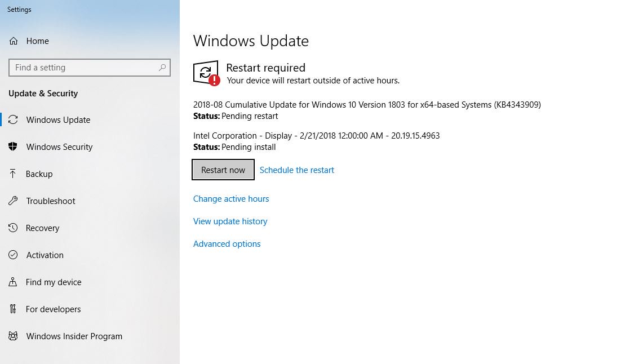Click the Status: Pending restart text
621x364 pixels.
[x=236, y=116]
